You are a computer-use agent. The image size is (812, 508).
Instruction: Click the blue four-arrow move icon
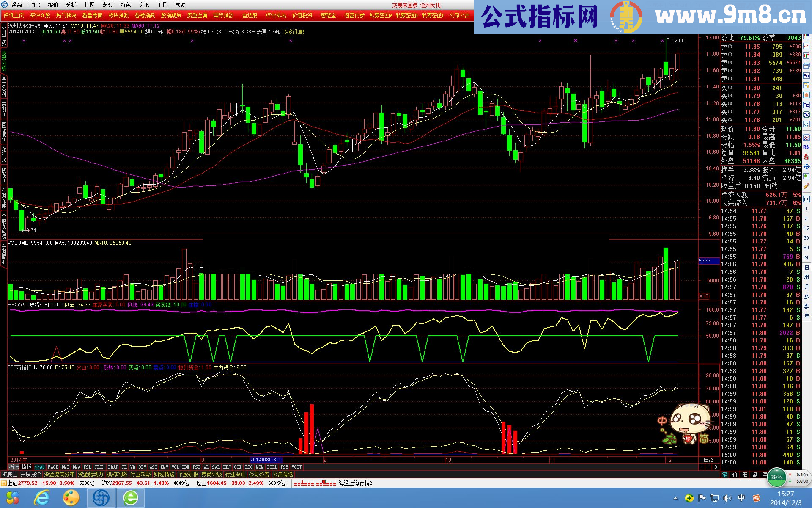pyautogui.click(x=807, y=166)
